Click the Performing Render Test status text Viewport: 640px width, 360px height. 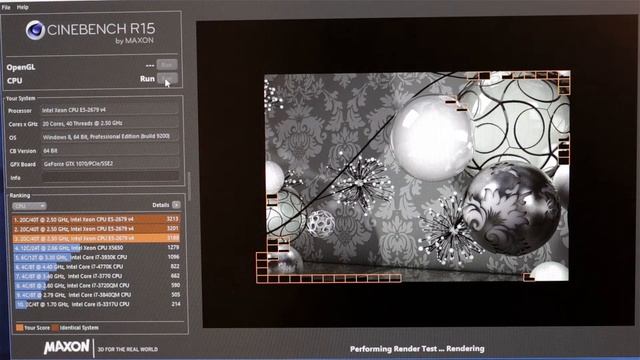417,349
